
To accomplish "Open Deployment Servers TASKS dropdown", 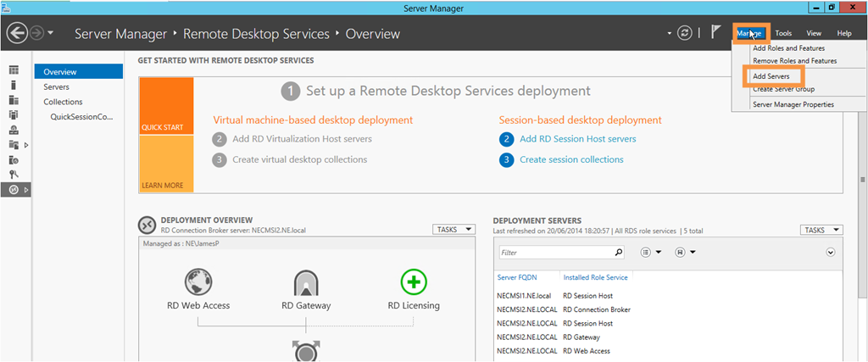I will (x=821, y=230).
